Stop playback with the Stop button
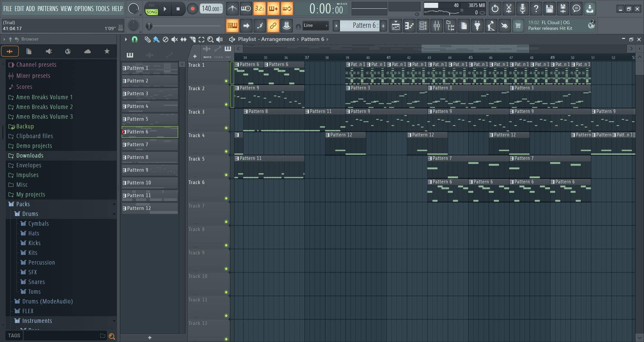This screenshot has width=644, height=342. click(x=178, y=9)
